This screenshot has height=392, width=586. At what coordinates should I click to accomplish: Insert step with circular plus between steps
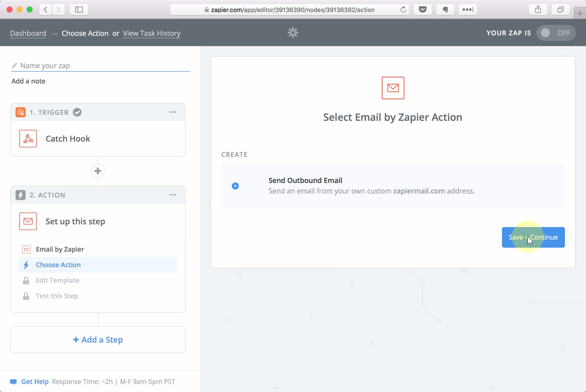click(x=98, y=171)
